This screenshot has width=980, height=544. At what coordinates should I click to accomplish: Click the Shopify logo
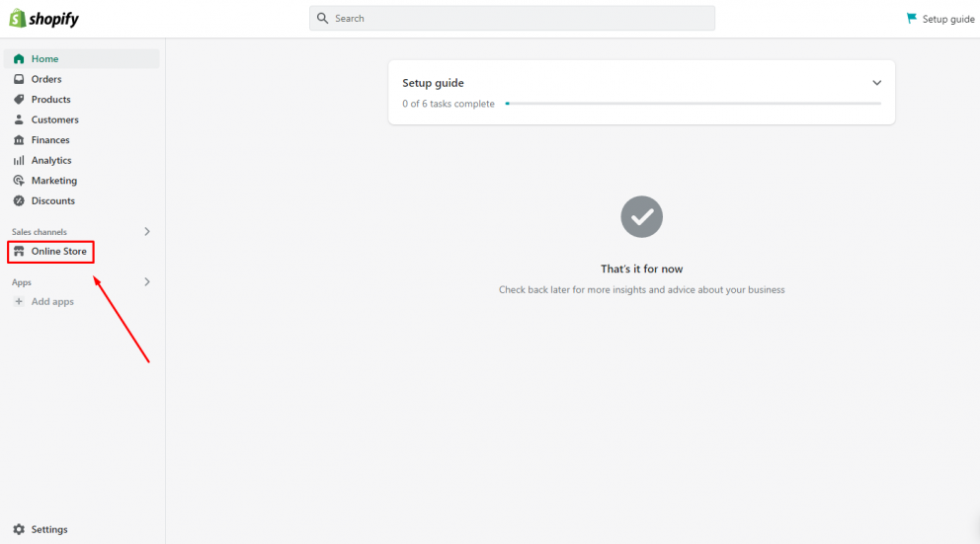[x=43, y=19]
